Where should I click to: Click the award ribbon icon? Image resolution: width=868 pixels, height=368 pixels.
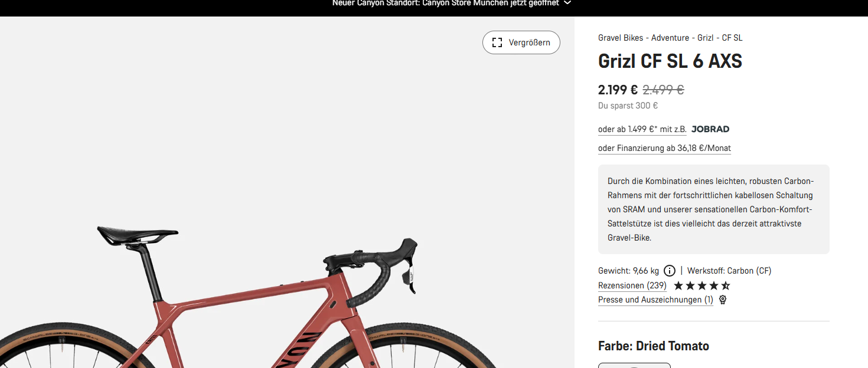(723, 300)
